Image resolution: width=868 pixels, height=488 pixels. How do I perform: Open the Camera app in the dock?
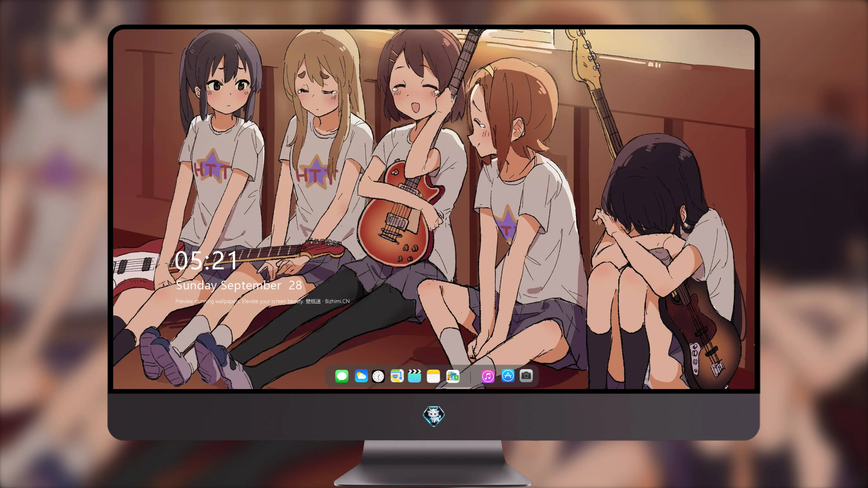pyautogui.click(x=526, y=375)
